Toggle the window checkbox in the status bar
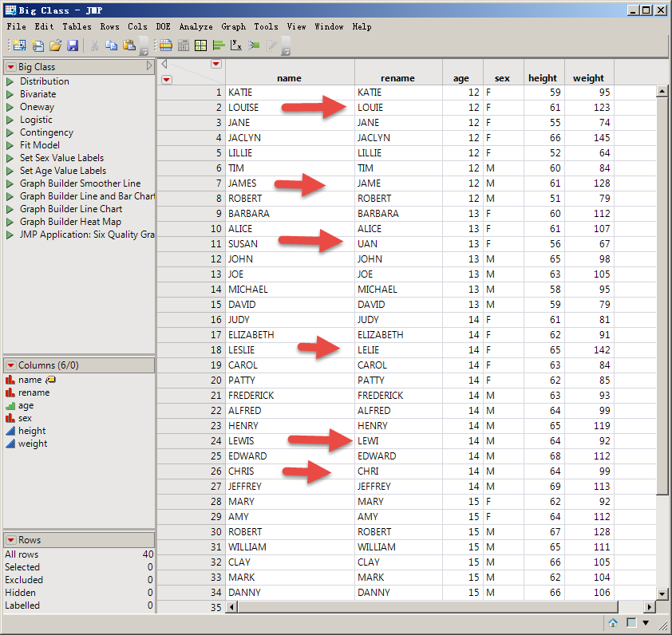 [630, 623]
